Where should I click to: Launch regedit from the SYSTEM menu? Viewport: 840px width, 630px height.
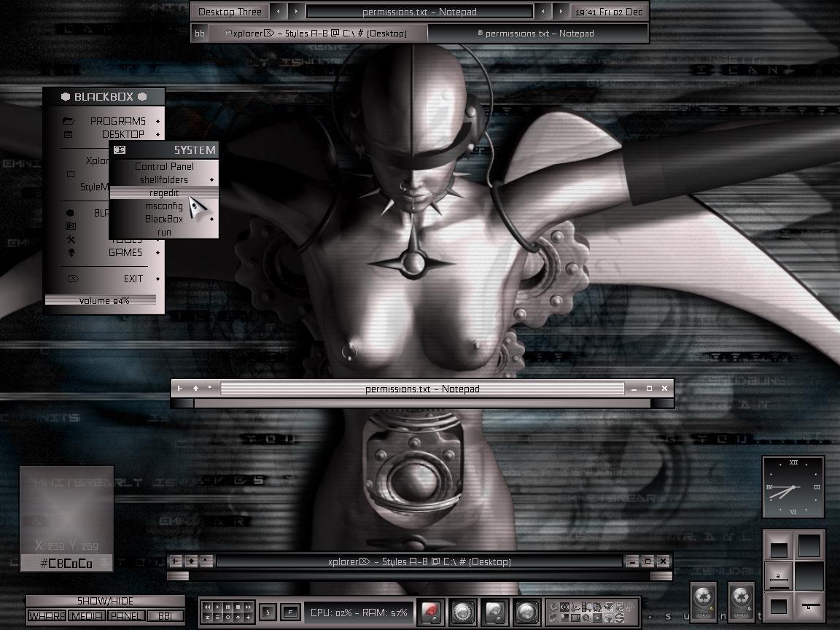[164, 192]
